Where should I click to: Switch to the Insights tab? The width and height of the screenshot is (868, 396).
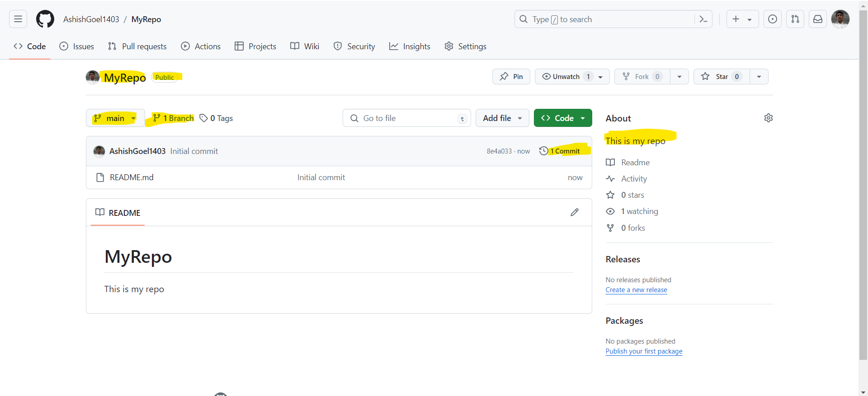pyautogui.click(x=410, y=47)
